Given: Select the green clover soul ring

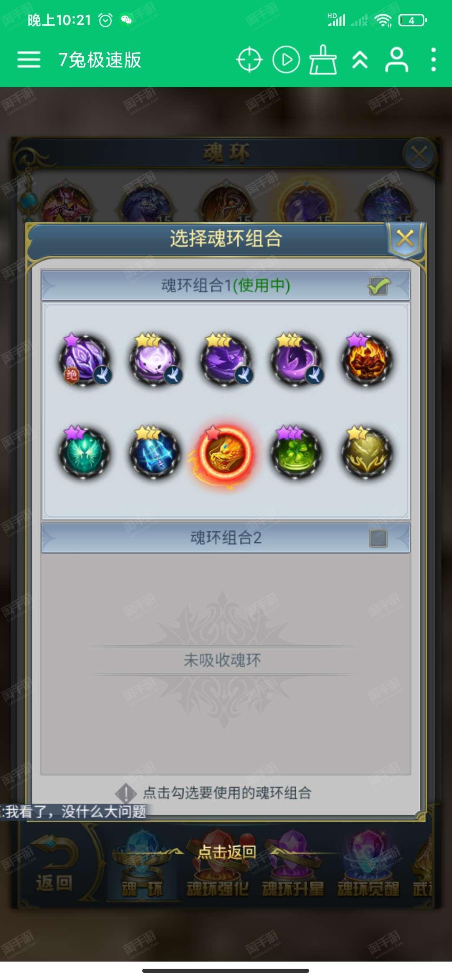Looking at the screenshot, I should tap(296, 452).
